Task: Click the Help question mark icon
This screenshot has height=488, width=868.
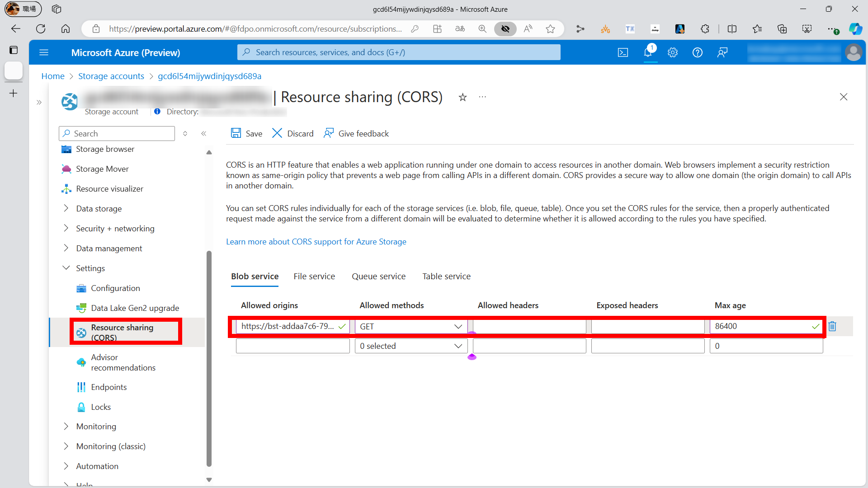Action: tap(698, 52)
